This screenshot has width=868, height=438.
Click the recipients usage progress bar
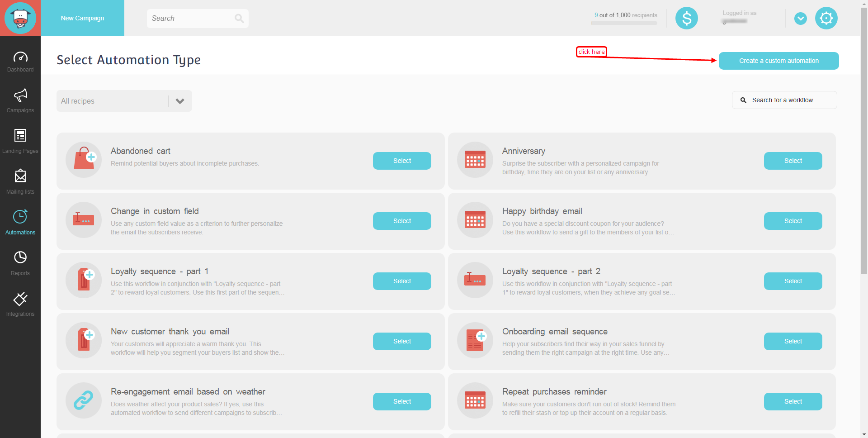624,23
